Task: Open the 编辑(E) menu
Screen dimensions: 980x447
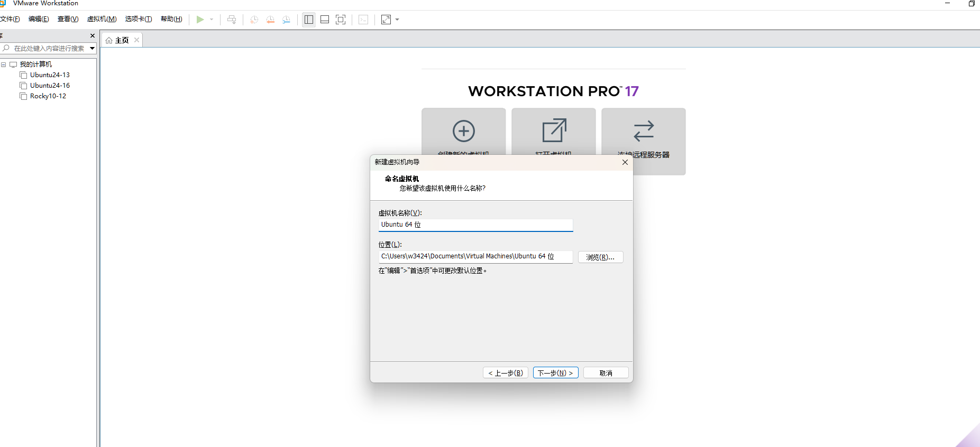Action: [39, 19]
